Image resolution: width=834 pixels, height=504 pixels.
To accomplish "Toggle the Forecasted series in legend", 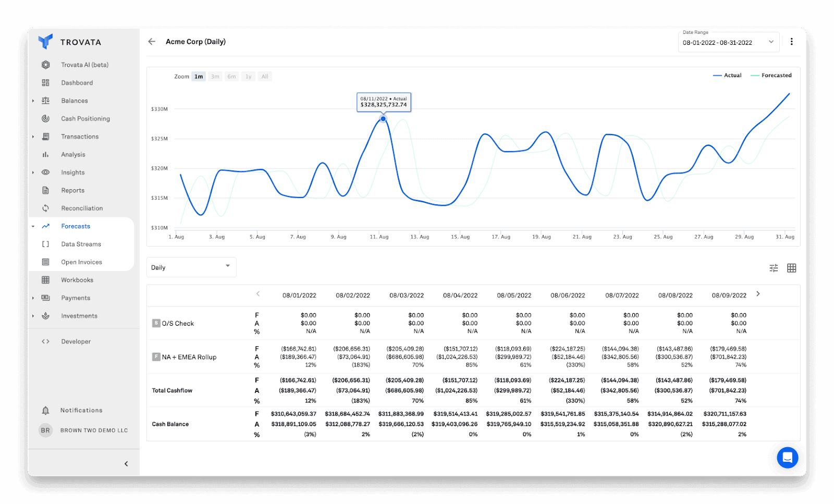I will pos(771,76).
